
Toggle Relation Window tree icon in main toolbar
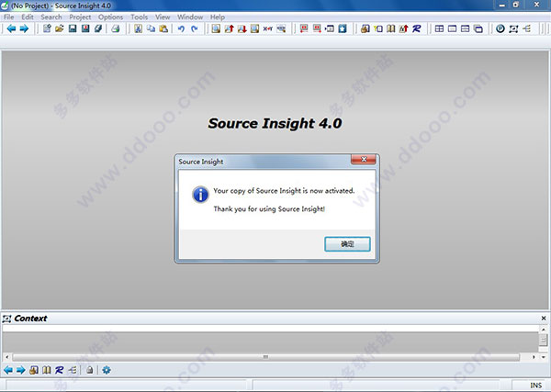tap(526, 28)
